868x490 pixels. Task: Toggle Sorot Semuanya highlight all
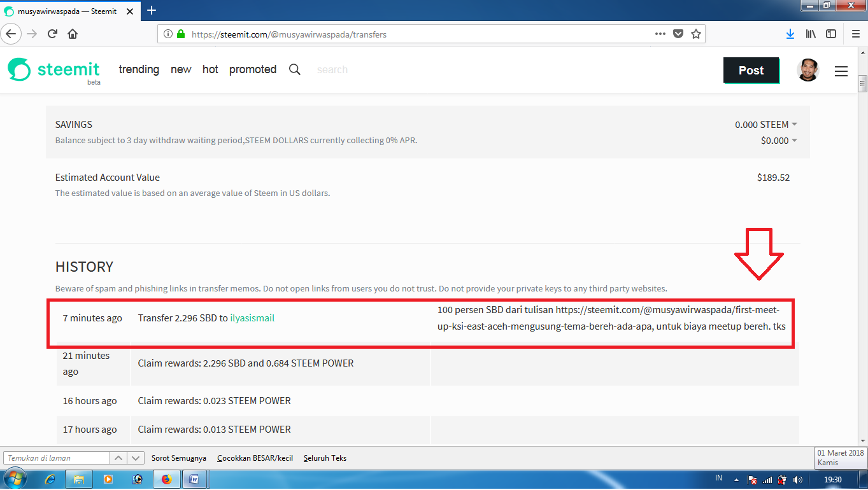(x=179, y=458)
